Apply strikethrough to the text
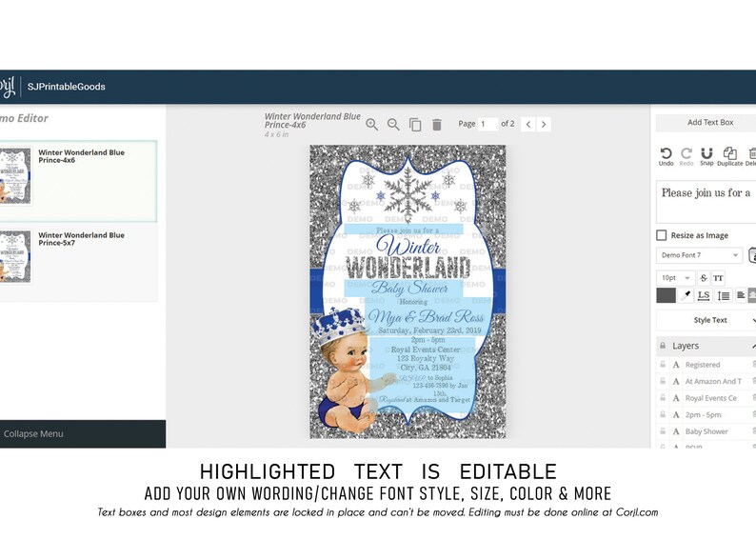Viewport: 756px width, 540px height. click(704, 278)
